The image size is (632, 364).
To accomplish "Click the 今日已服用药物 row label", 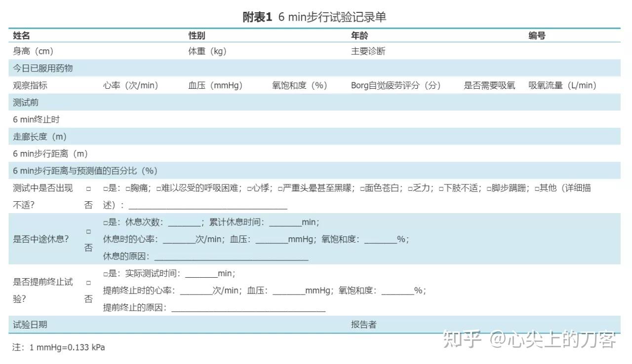I will [x=43, y=68].
